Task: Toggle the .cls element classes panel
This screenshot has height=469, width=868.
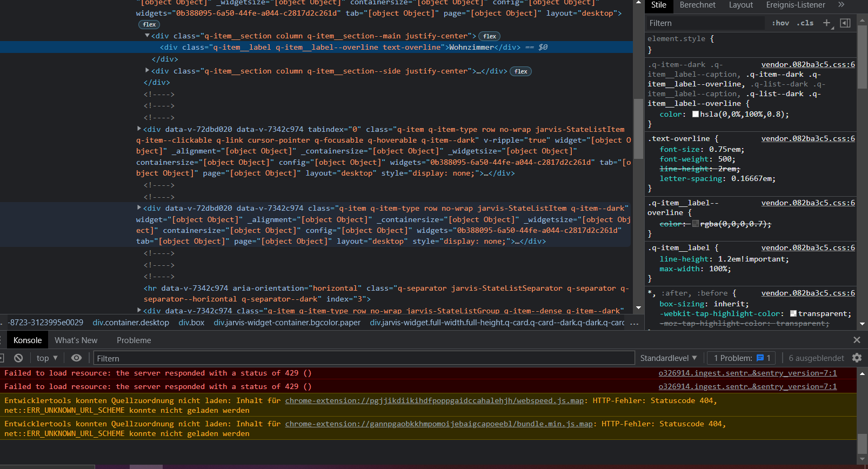Action: (x=805, y=23)
